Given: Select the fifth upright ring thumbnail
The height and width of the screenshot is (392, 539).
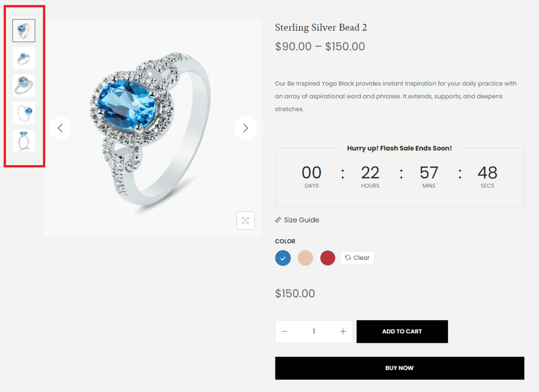Looking at the screenshot, I should coord(24,141).
